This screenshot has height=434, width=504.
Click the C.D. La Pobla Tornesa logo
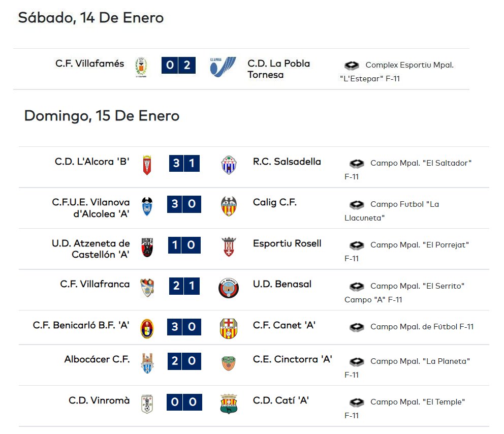223,67
